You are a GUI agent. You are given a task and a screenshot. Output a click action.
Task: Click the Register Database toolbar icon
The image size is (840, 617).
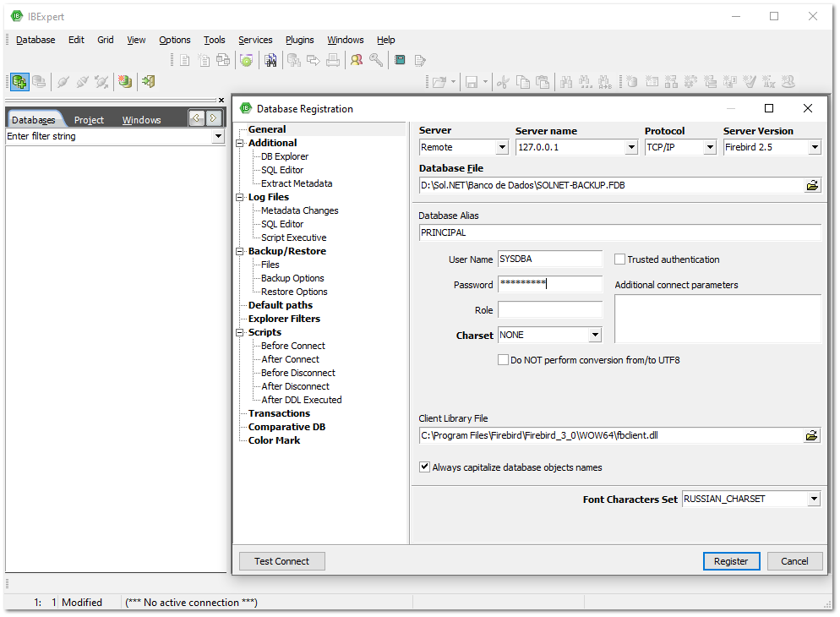tap(19, 82)
